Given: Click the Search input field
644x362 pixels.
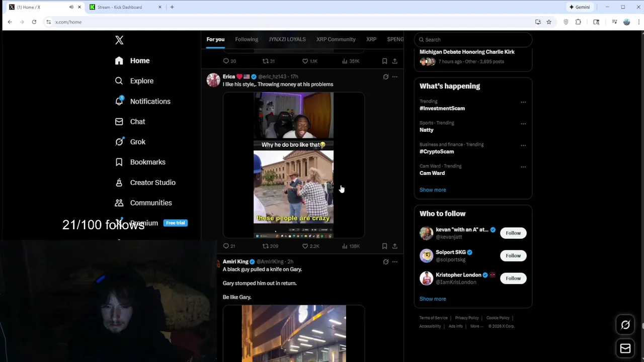Looking at the screenshot, I should click(473, 40).
